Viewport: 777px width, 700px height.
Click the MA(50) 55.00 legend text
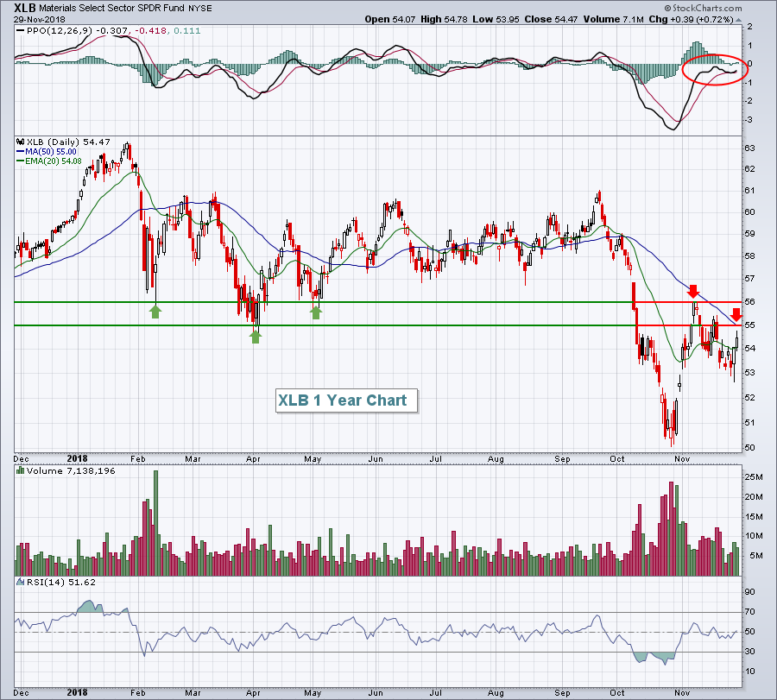tap(51, 152)
